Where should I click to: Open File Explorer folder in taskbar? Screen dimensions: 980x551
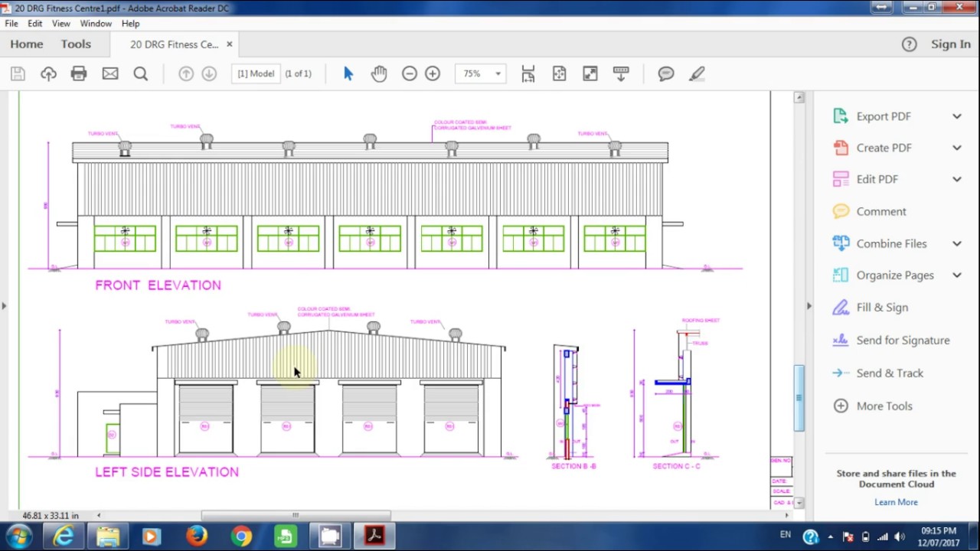tap(108, 536)
